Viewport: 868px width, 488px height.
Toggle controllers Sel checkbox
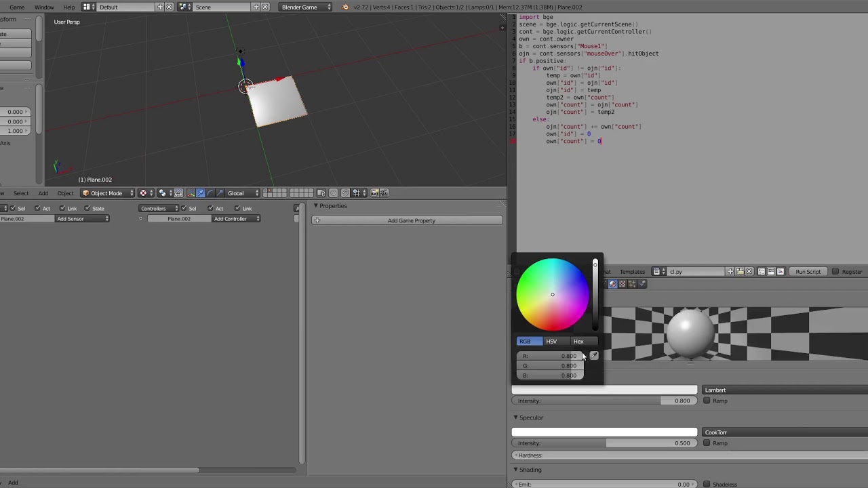[184, 208]
